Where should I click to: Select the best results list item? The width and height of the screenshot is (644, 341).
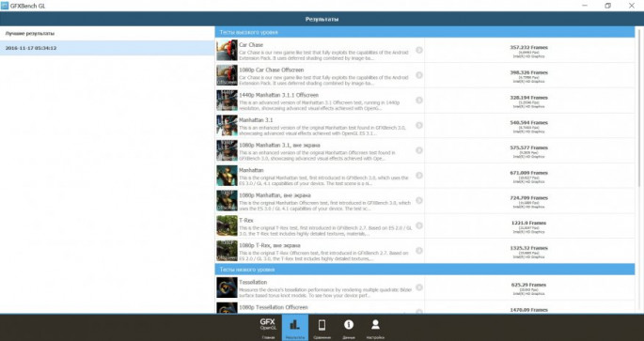coord(107,33)
